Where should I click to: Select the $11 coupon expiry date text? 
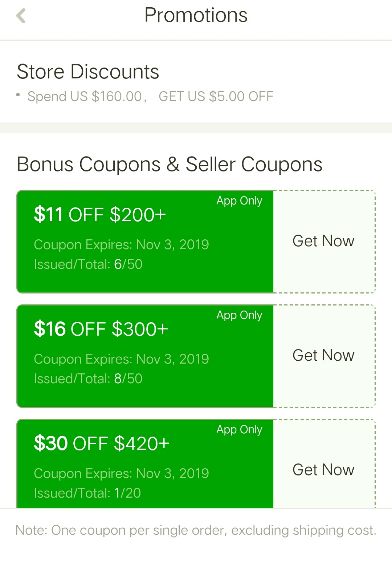tap(121, 245)
